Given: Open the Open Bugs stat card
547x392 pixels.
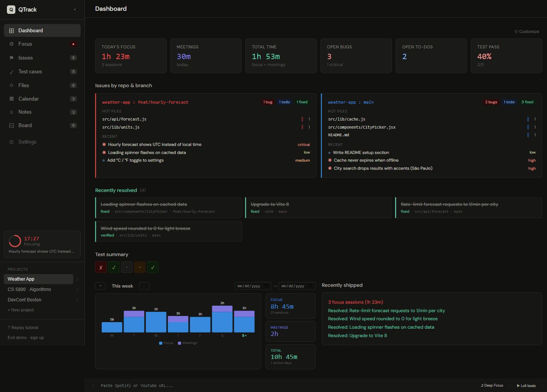Looking at the screenshot, I should point(356,56).
